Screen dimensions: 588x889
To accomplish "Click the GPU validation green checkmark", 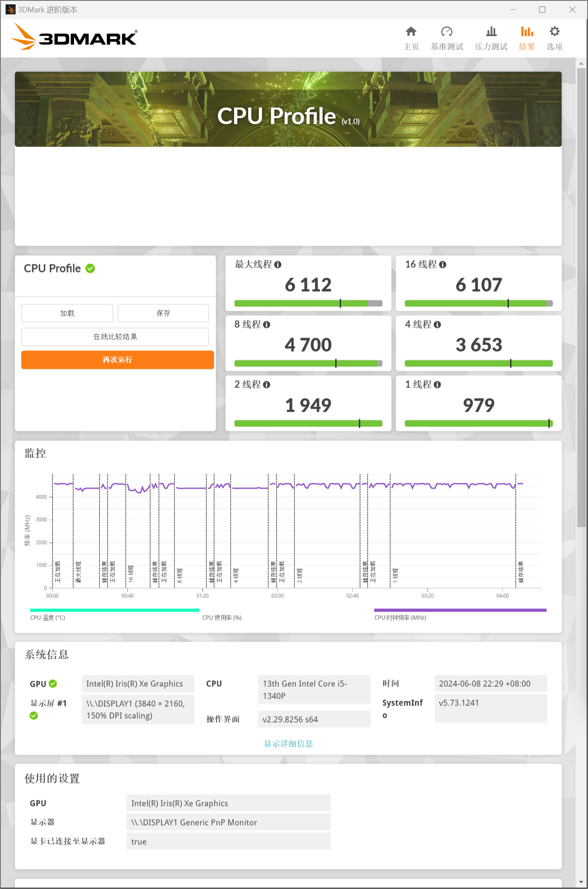I will click(53, 684).
